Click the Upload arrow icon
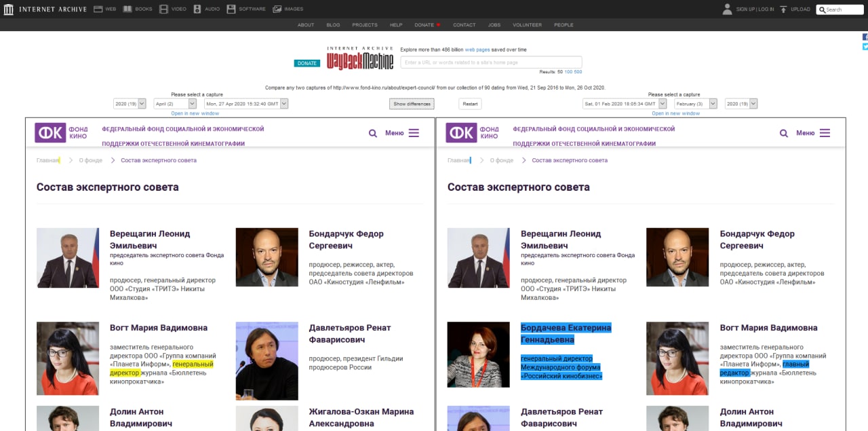 783,9
